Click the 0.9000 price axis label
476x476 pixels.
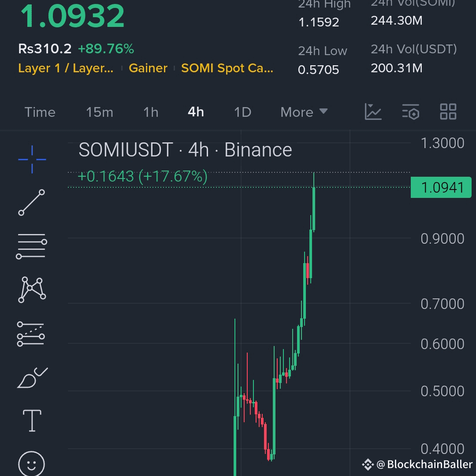point(443,239)
